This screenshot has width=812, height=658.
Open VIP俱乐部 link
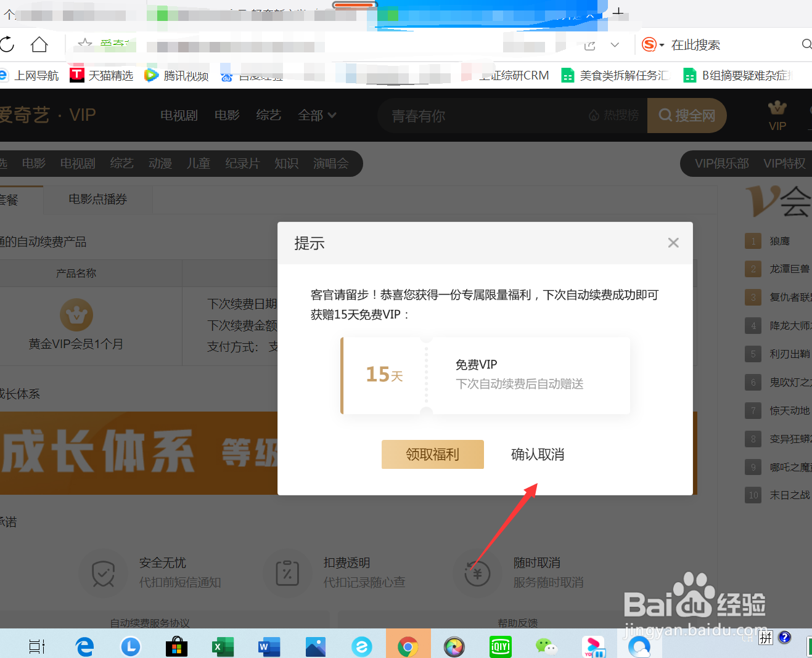pos(722,163)
